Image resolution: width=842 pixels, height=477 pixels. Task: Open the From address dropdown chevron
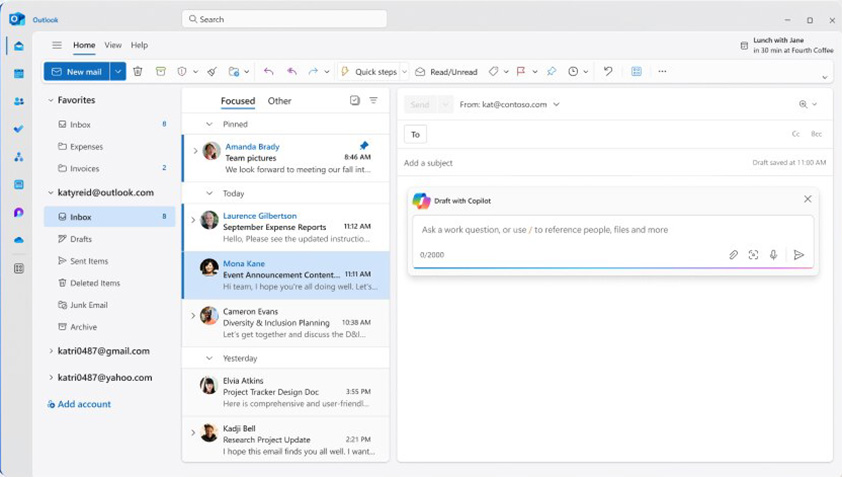[556, 104]
